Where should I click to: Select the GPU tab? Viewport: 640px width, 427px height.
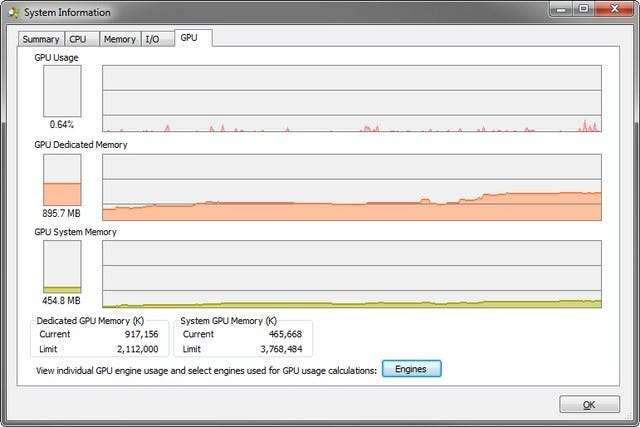coord(193,38)
